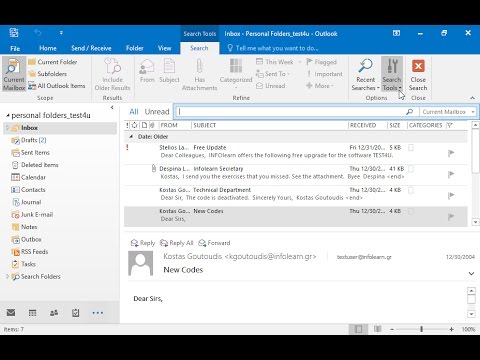Flag the Technical Department message
Image resolution: width=480 pixels, height=360 pixels.
[x=451, y=195]
